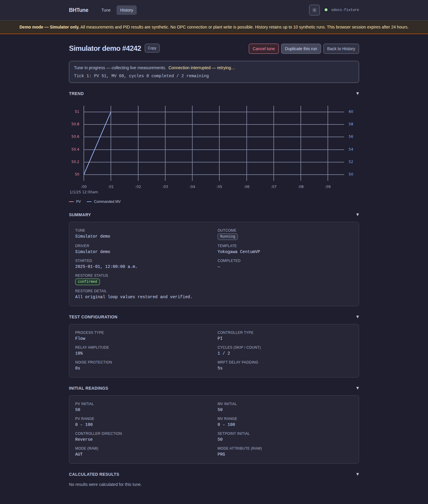
Task: Duplicate this run
Action: (x=301, y=49)
